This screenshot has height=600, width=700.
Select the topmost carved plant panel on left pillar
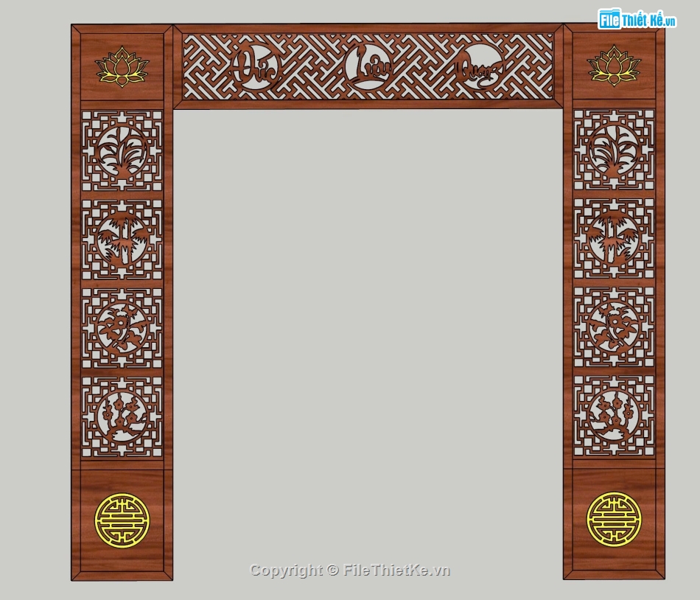[122, 152]
